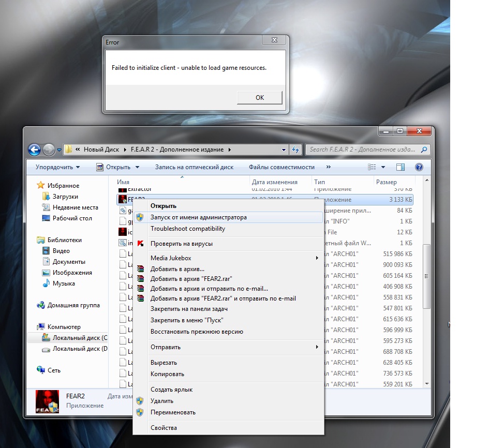Screen dimensions: 504x448
Task: Open the Media Jukebox submenu
Action: click(x=229, y=258)
